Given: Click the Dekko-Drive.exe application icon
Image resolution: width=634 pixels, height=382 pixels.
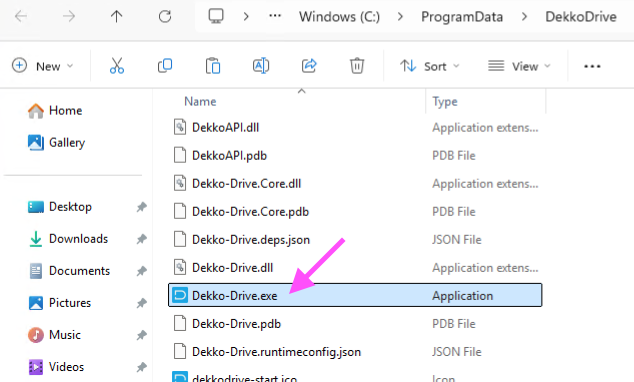Looking at the screenshot, I should 180,295.
